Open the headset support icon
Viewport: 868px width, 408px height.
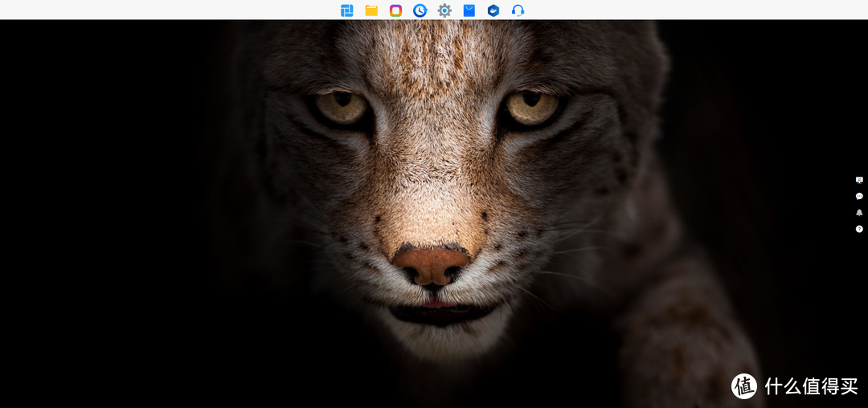(x=518, y=10)
